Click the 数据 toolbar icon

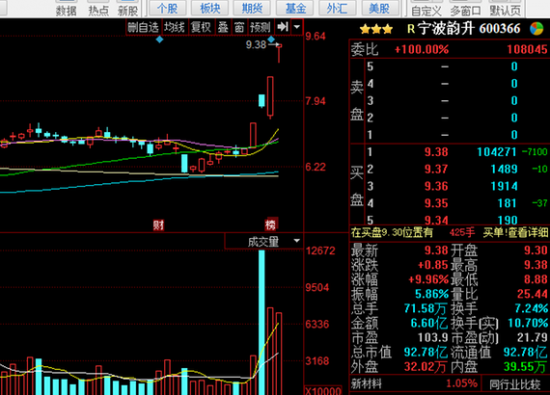pos(66,11)
